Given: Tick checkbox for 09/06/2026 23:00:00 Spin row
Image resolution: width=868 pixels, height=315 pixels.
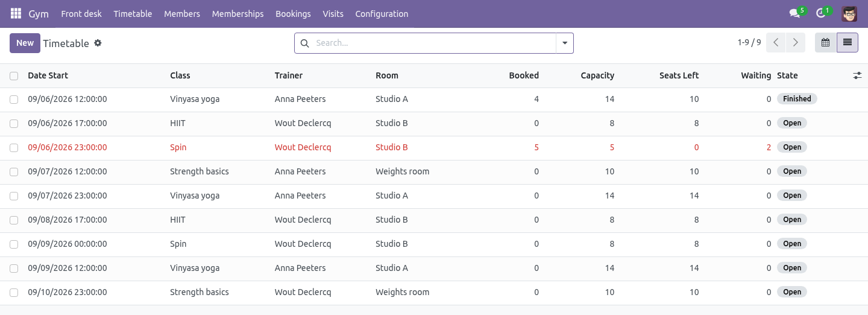Looking at the screenshot, I should pyautogui.click(x=14, y=148).
